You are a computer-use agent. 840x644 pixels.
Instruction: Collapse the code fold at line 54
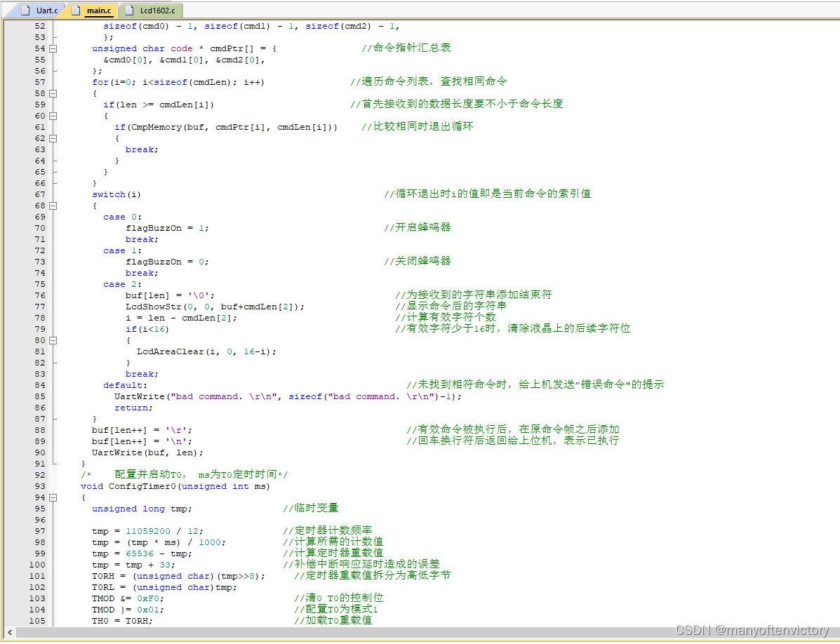pos(53,48)
